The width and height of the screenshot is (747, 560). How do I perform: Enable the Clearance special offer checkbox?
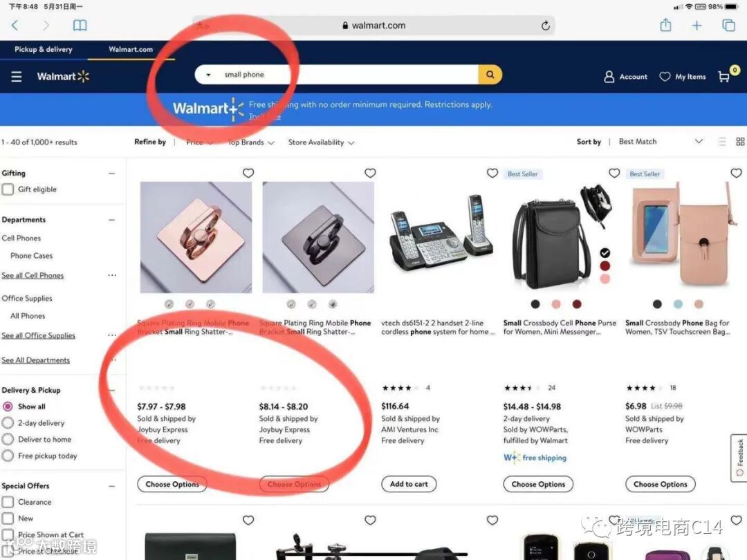coord(8,502)
